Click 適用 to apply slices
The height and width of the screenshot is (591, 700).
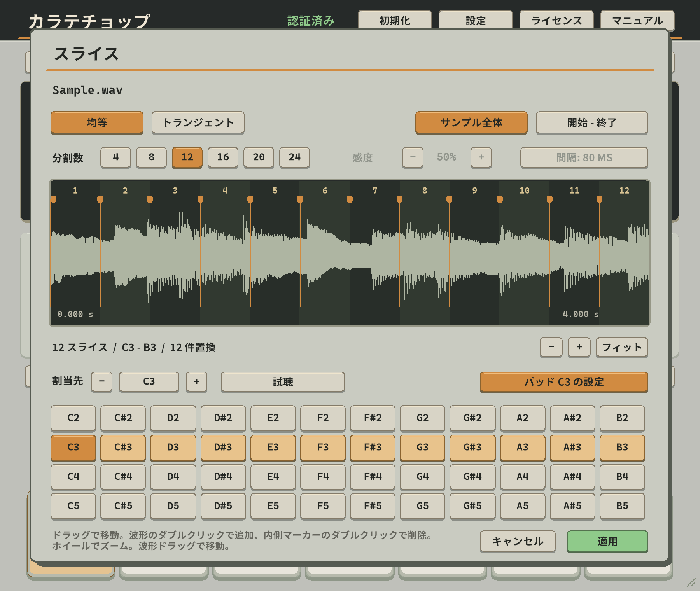tap(607, 541)
